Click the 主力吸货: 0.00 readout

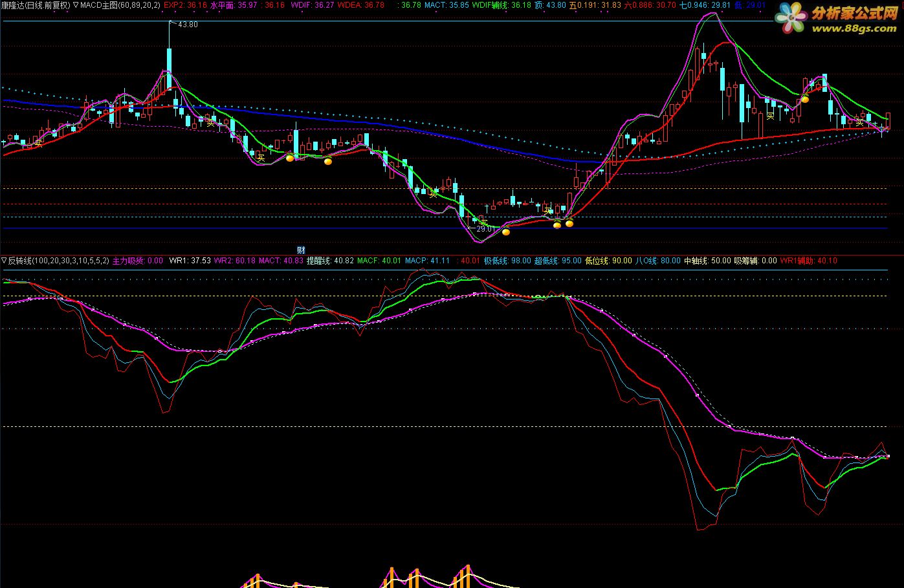[x=138, y=261]
